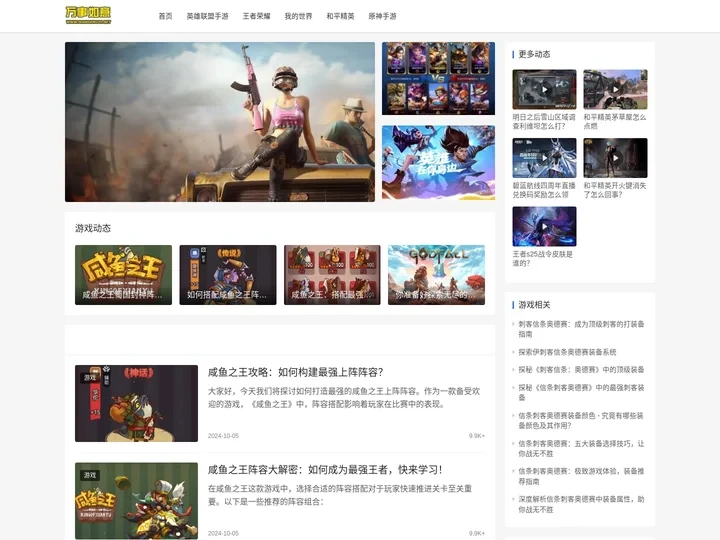Go to 原神手游 section
The image size is (720, 540).
382,16
